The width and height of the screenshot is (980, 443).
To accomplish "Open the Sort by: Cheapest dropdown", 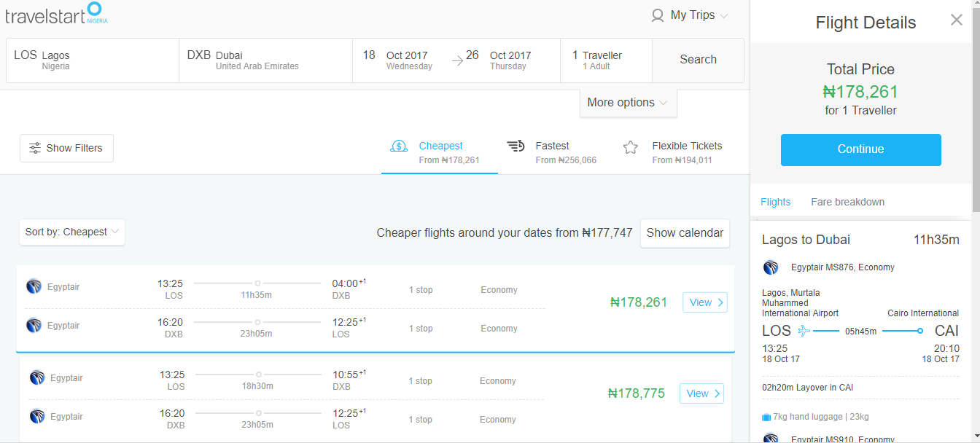I will (72, 232).
